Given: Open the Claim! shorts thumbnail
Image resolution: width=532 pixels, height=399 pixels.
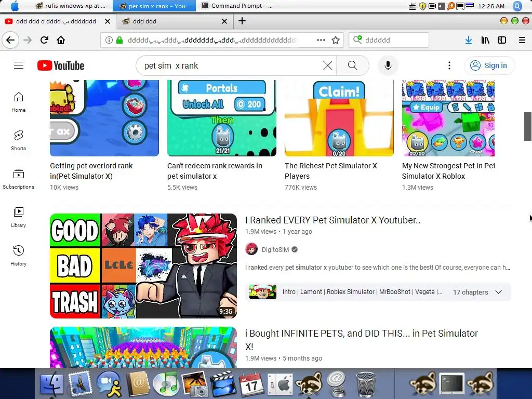Looking at the screenshot, I should 339,118.
